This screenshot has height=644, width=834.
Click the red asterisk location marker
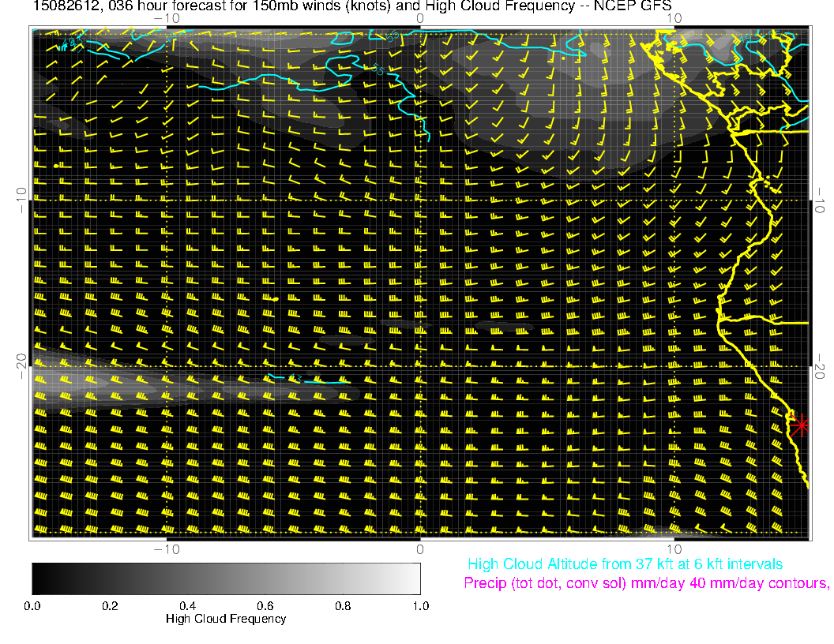pyautogui.click(x=801, y=425)
